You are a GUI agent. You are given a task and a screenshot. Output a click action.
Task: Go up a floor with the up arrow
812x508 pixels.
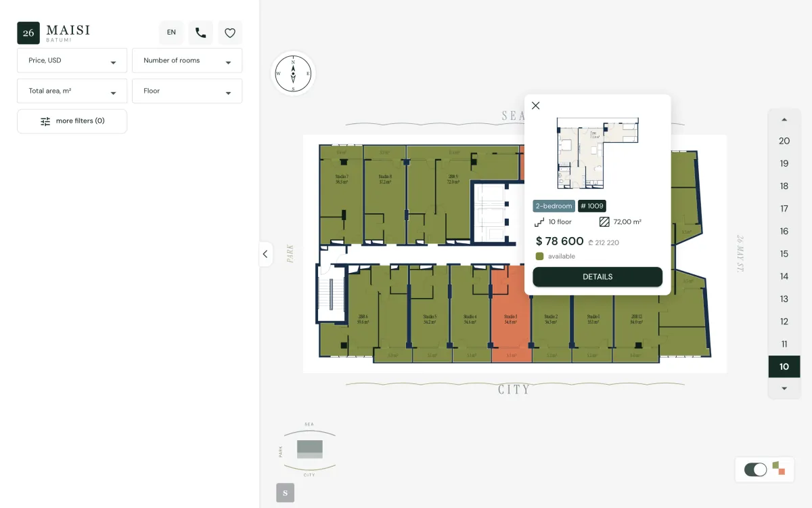tap(784, 119)
